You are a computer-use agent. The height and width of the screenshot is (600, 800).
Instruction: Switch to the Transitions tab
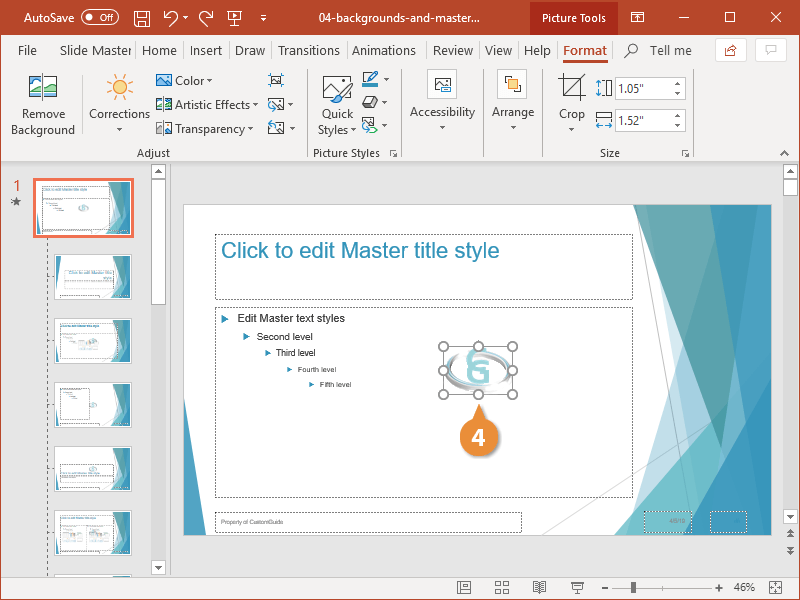(x=309, y=51)
